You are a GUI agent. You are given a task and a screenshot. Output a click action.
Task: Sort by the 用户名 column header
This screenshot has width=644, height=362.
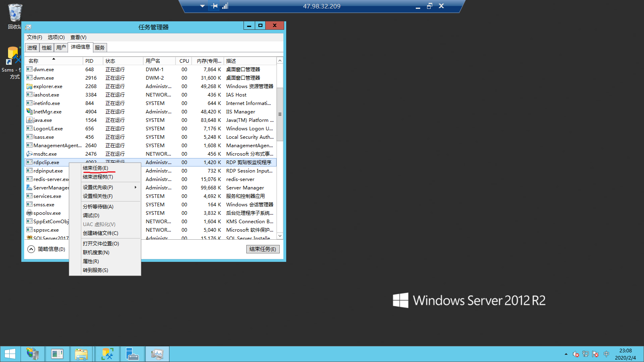point(159,61)
